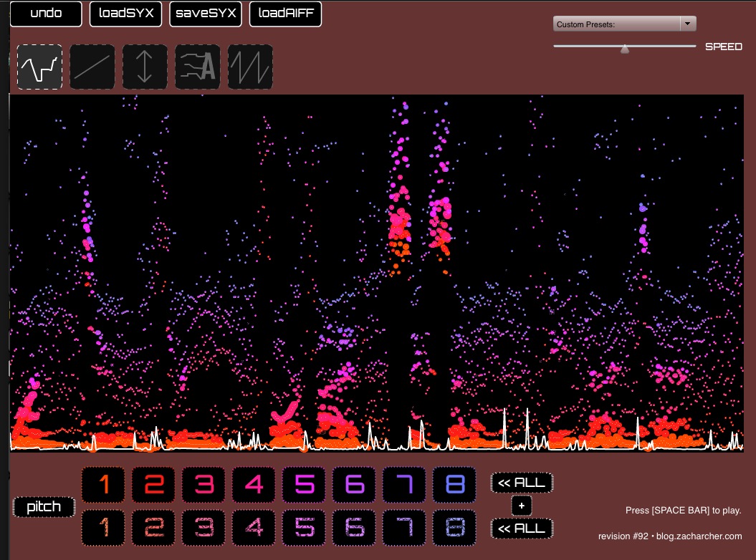This screenshot has width=756, height=560.
Task: Click the undo button
Action: coord(46,14)
